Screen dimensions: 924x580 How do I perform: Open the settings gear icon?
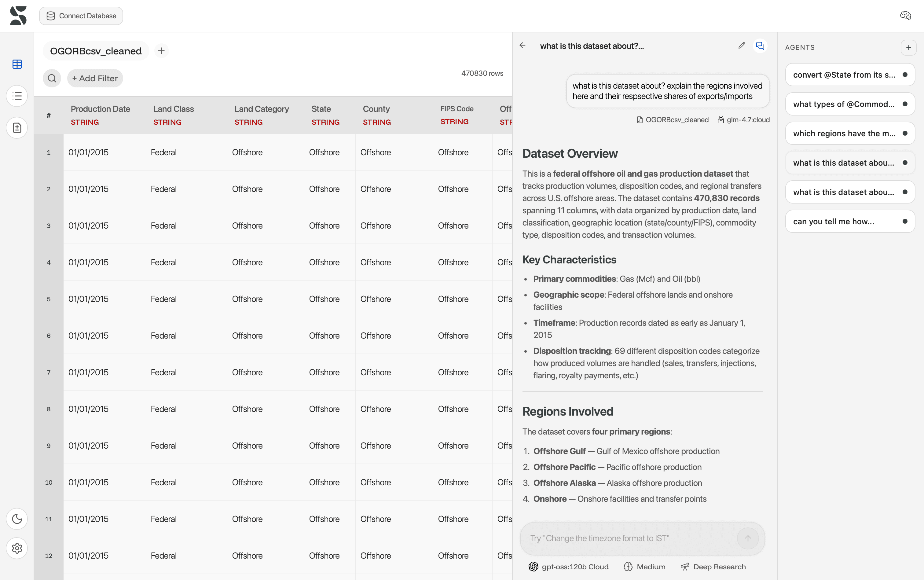[x=17, y=548]
